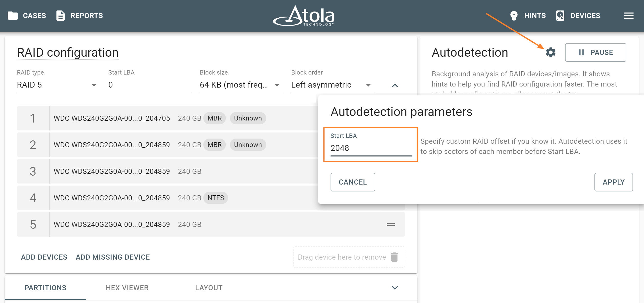The image size is (644, 303).
Task: Open the hamburger main menu
Action: pos(629,16)
